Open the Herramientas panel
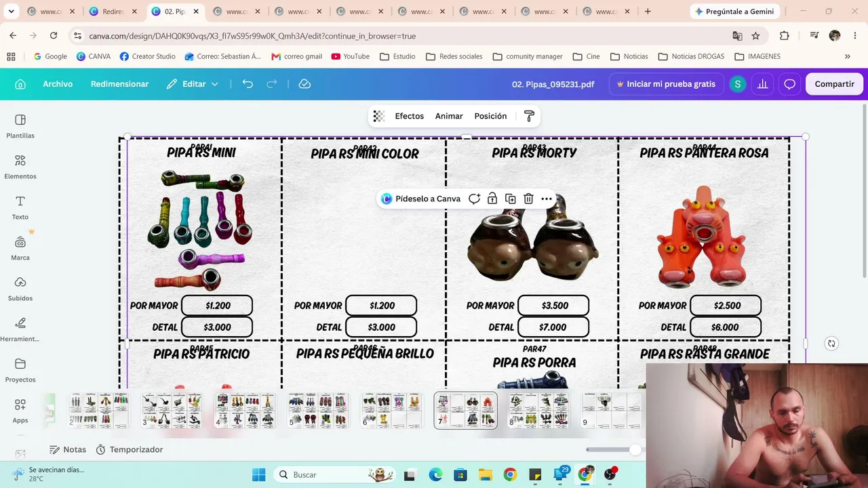The image size is (868, 488). pyautogui.click(x=20, y=329)
